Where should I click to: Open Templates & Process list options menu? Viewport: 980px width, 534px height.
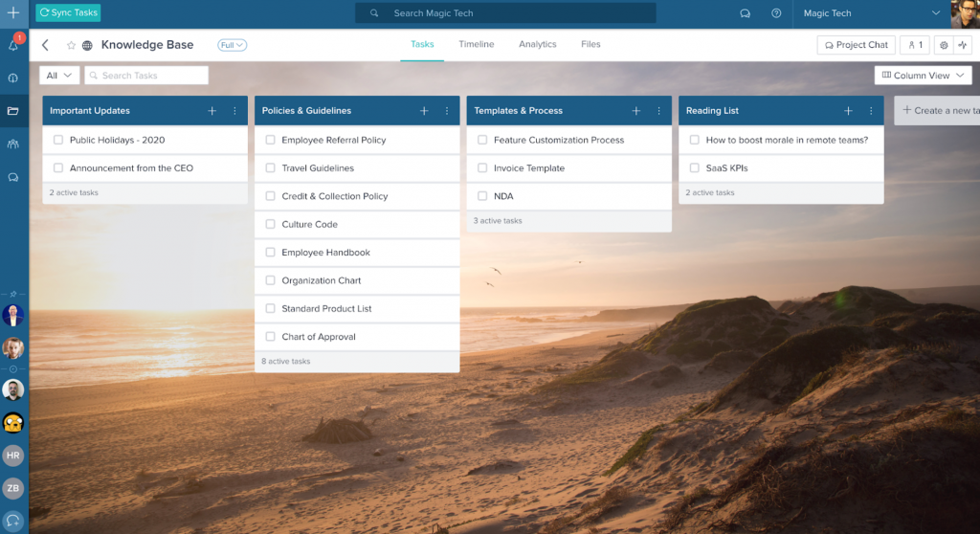click(x=658, y=111)
